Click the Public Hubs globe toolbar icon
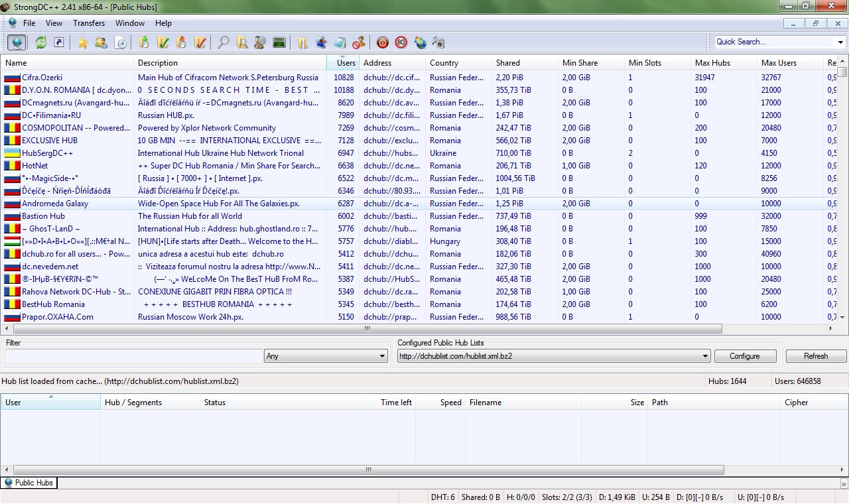 (x=17, y=42)
